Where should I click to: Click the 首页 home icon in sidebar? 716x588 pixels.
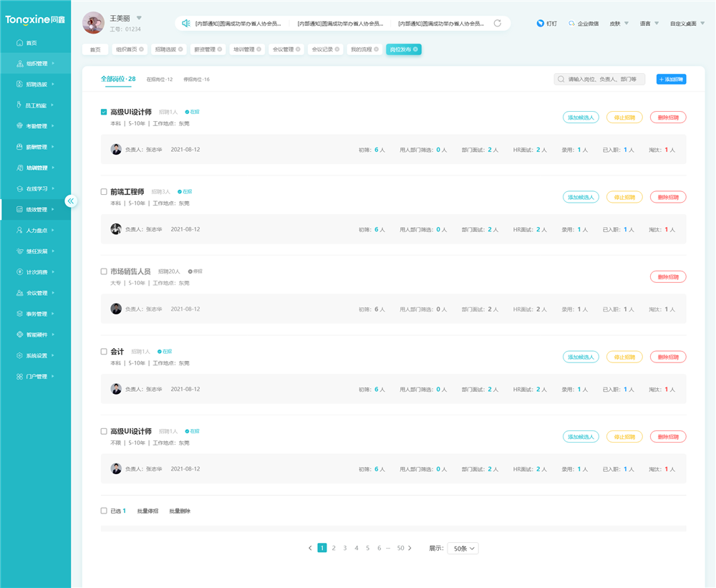pos(20,43)
